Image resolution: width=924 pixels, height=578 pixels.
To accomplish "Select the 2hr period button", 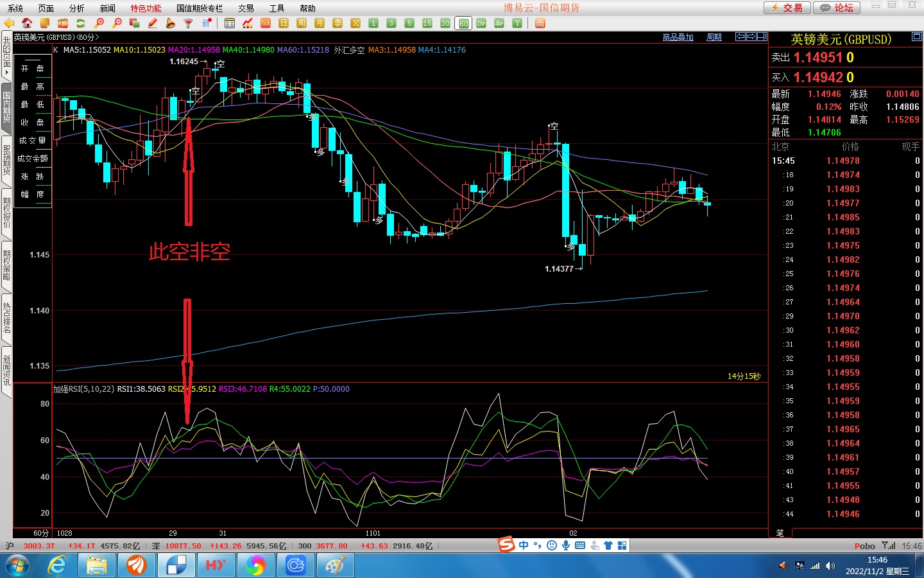I will pyautogui.click(x=481, y=23).
